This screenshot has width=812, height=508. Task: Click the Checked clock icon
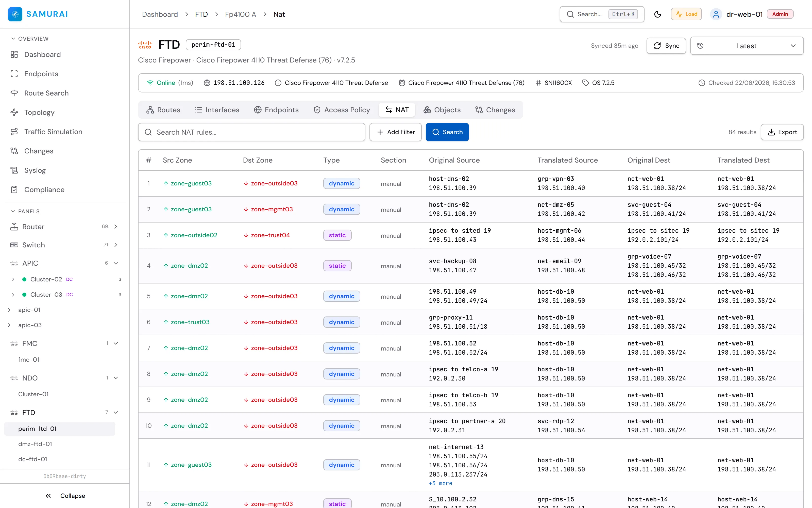tap(702, 83)
